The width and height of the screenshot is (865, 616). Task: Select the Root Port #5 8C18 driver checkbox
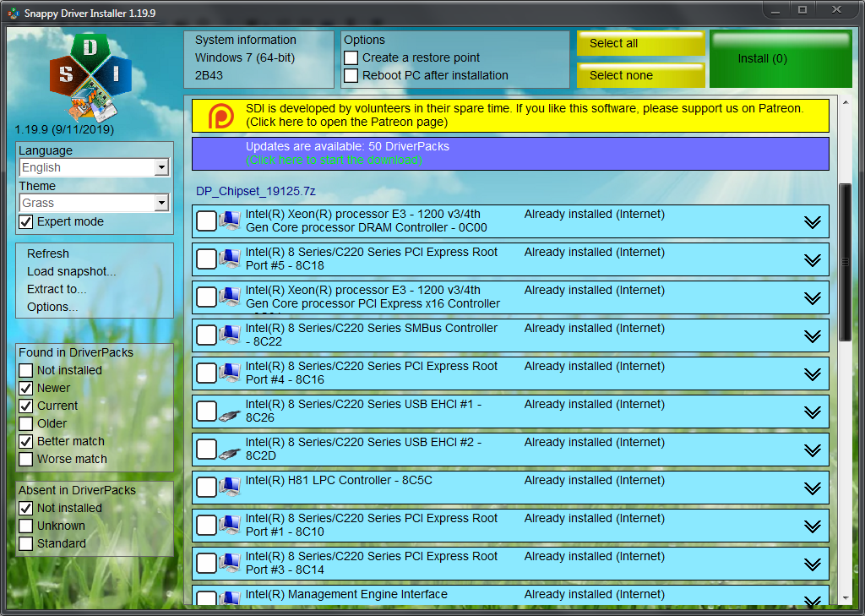click(206, 259)
